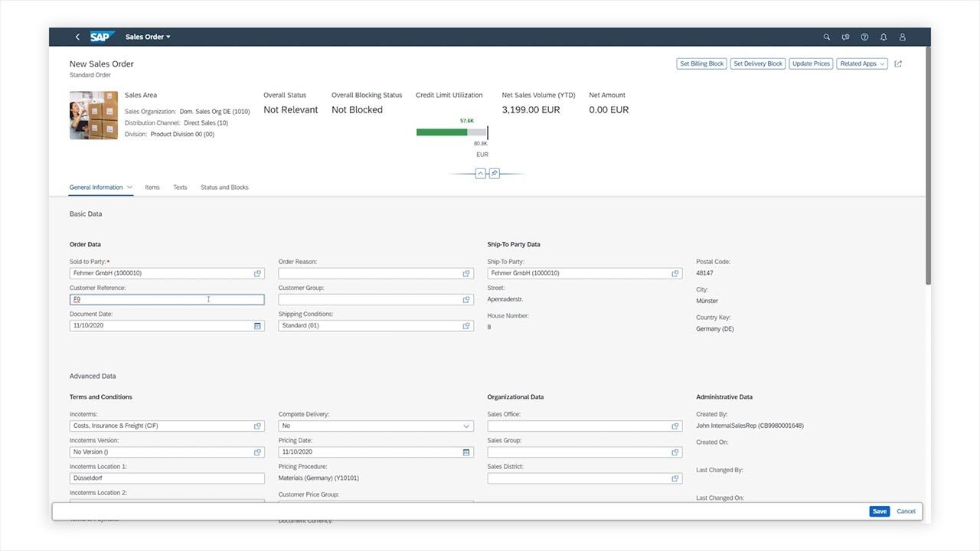Open value help for Sold-to Party
980x551 pixels.
click(258, 272)
